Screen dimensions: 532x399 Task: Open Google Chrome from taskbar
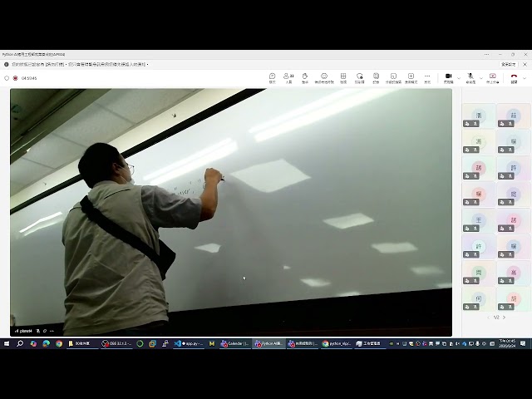click(x=59, y=343)
